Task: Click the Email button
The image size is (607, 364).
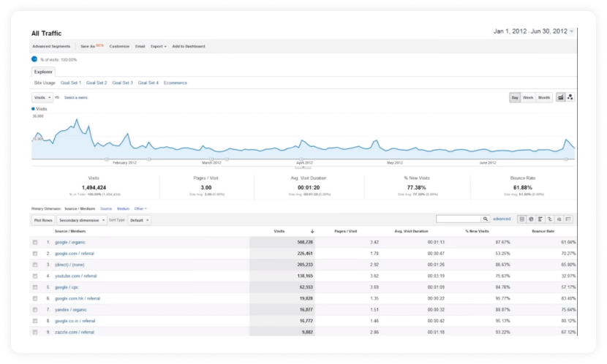Action: 140,47
